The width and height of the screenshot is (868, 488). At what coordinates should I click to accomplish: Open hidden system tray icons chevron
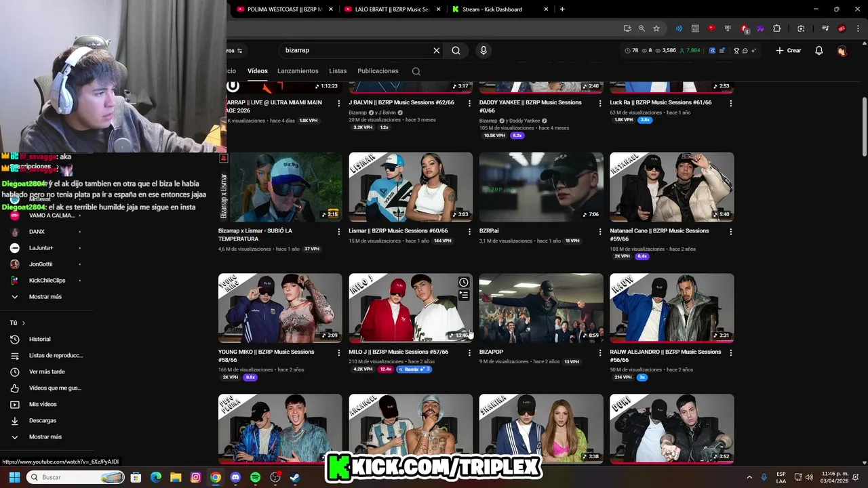(749, 477)
